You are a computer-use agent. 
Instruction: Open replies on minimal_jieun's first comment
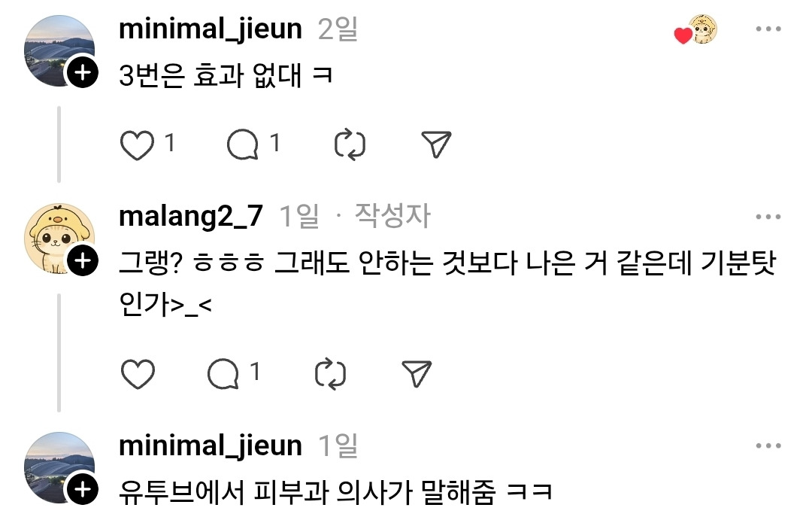pos(243,144)
